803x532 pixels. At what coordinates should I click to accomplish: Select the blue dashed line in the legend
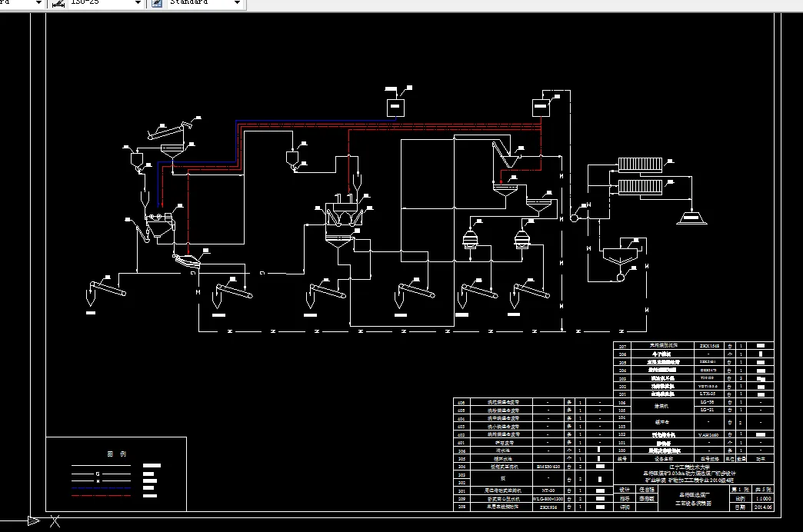(x=101, y=488)
